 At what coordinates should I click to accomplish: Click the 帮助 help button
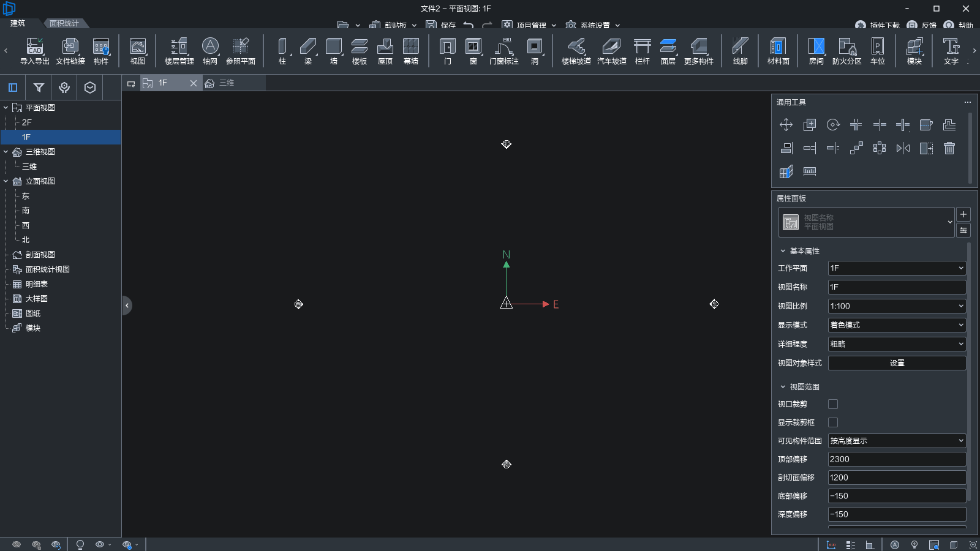point(959,25)
